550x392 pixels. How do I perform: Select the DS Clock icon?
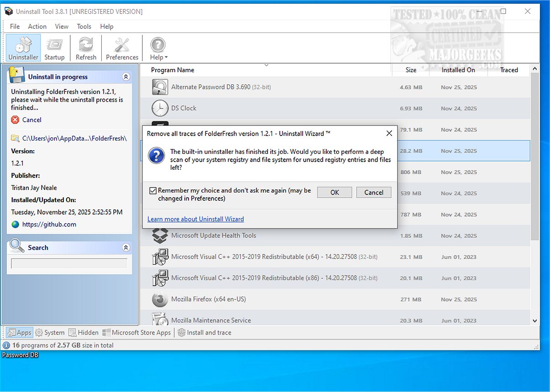pos(160,108)
